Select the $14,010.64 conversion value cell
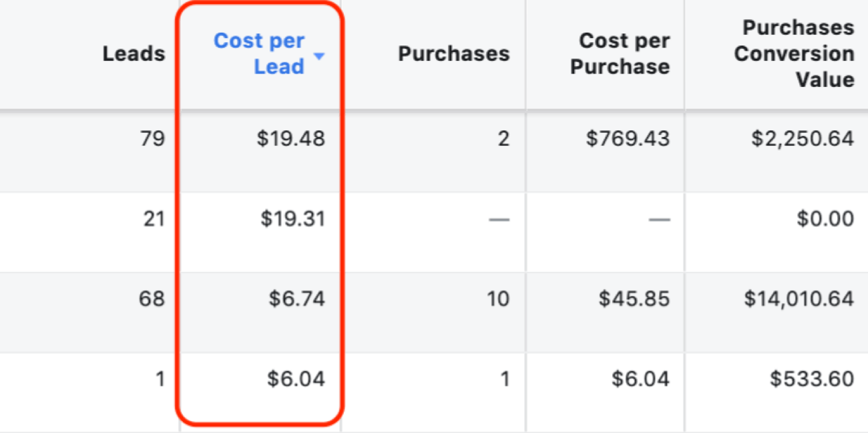 pyautogui.click(x=799, y=299)
